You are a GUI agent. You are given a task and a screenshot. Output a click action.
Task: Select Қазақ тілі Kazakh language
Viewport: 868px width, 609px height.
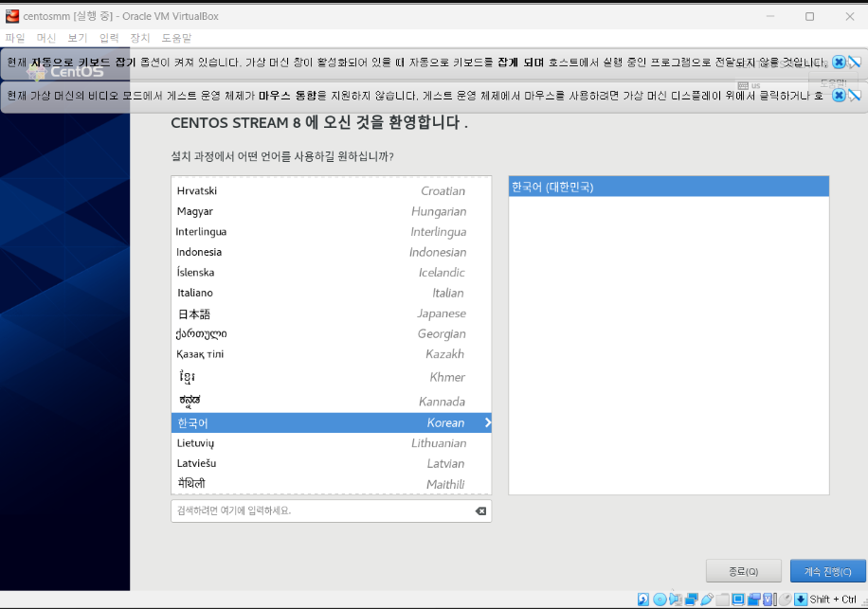[331, 354]
